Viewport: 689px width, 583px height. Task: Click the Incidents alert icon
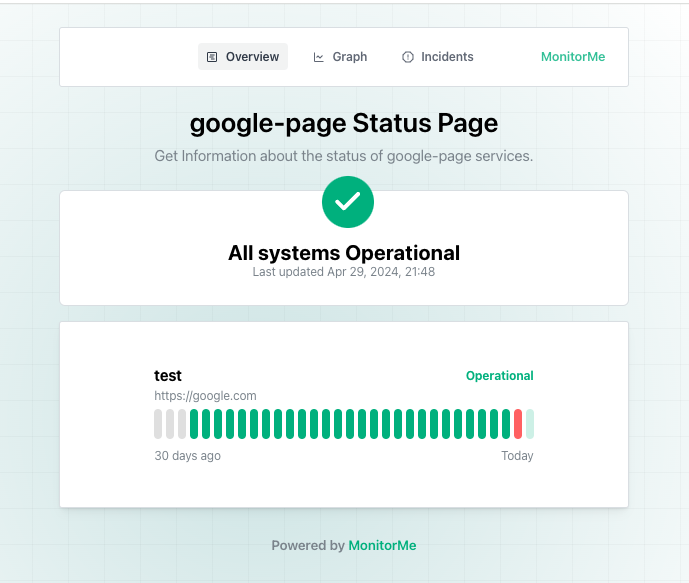(x=408, y=57)
